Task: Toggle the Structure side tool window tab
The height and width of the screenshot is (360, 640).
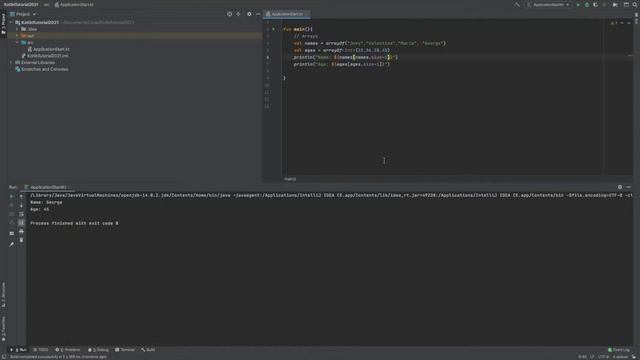Action: pyautogui.click(x=3, y=295)
